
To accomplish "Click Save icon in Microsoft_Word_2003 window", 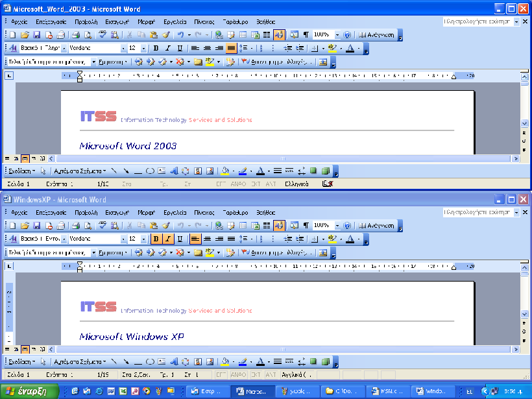I will point(36,35).
